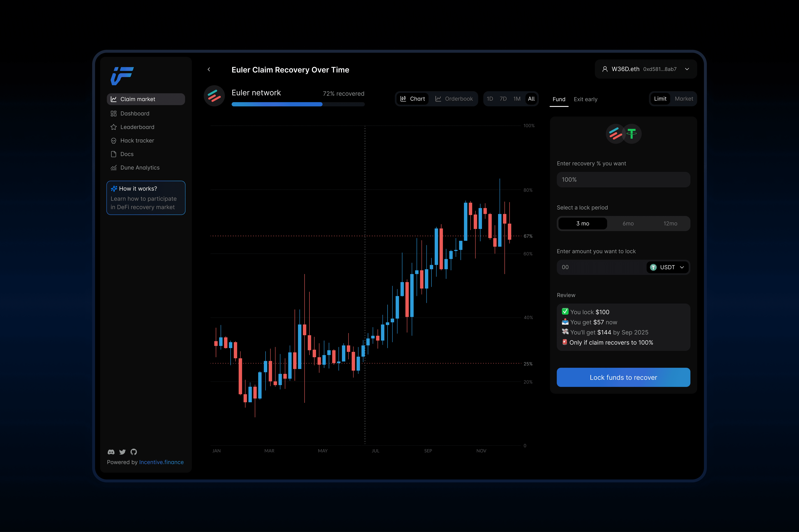Click the Incentive logo at the top of the sidebar

(122, 76)
